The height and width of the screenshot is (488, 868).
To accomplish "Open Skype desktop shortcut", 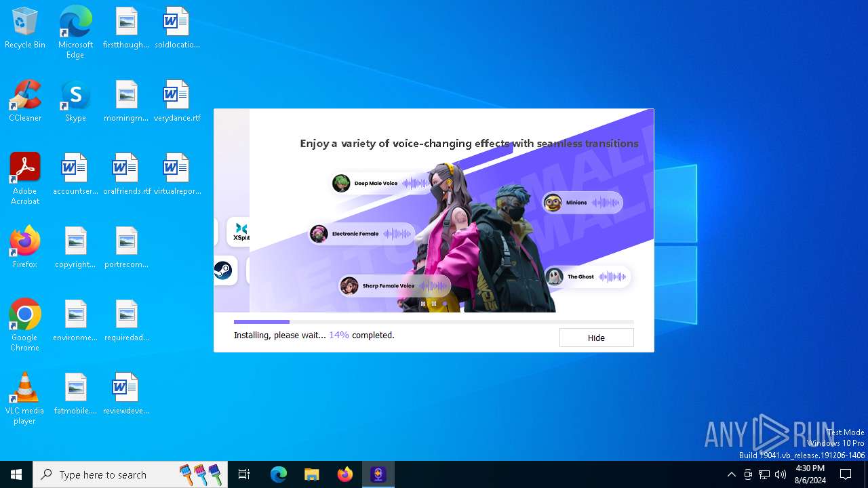I will [x=75, y=101].
